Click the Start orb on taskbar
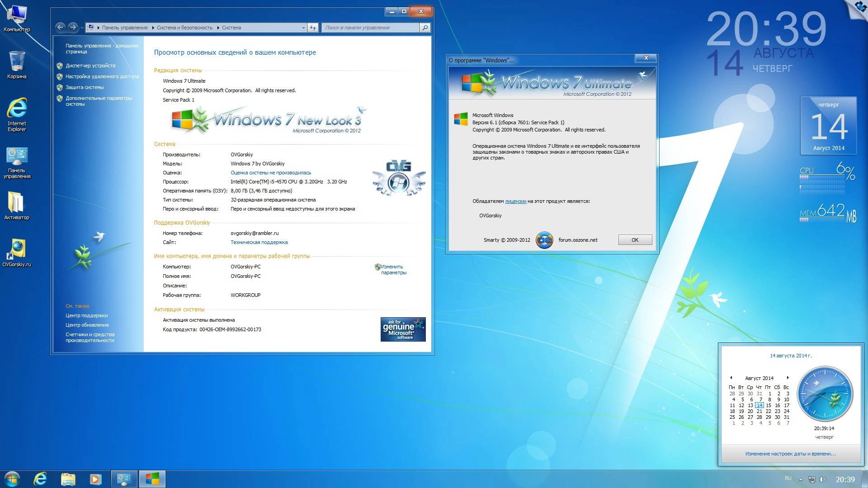 pyautogui.click(x=12, y=479)
